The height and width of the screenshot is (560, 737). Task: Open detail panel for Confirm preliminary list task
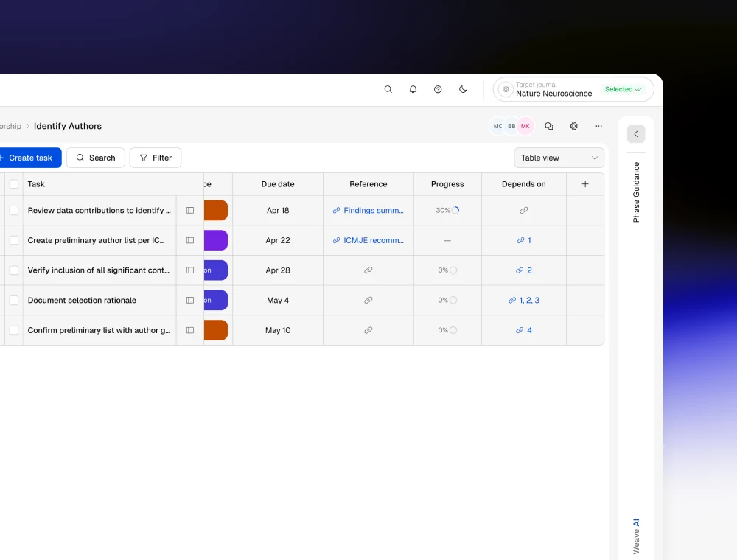[190, 330]
